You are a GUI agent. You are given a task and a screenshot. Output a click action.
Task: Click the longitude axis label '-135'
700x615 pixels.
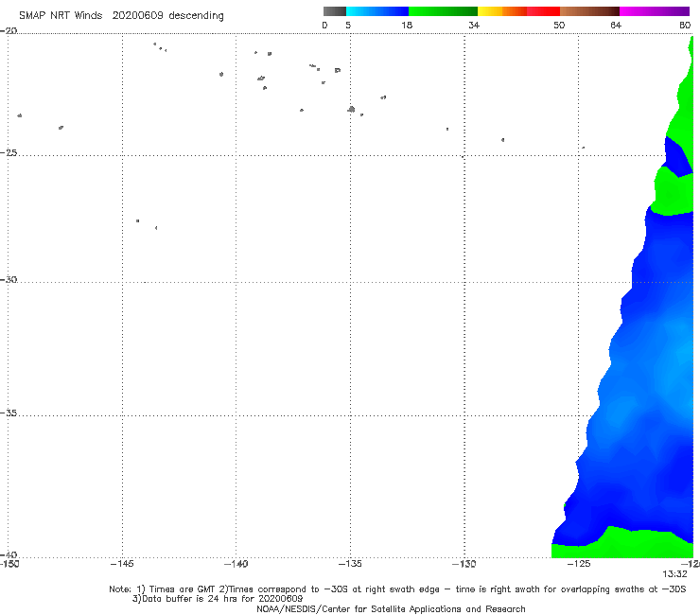pyautogui.click(x=350, y=564)
